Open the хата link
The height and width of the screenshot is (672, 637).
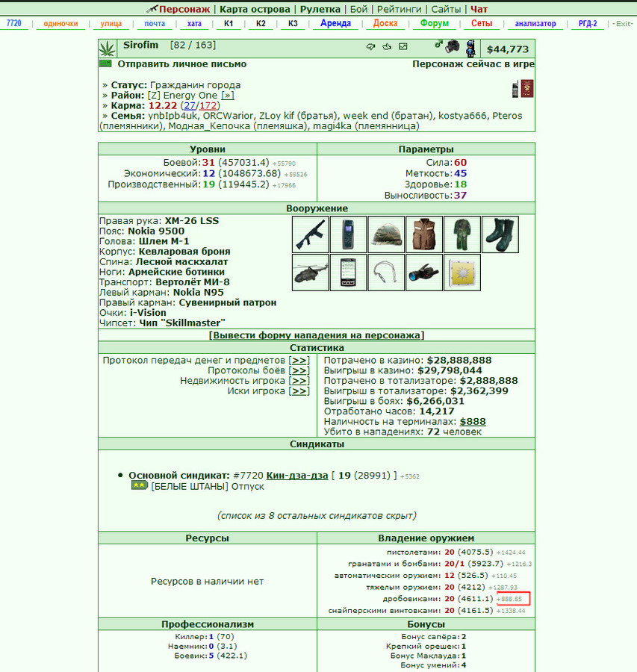[194, 24]
